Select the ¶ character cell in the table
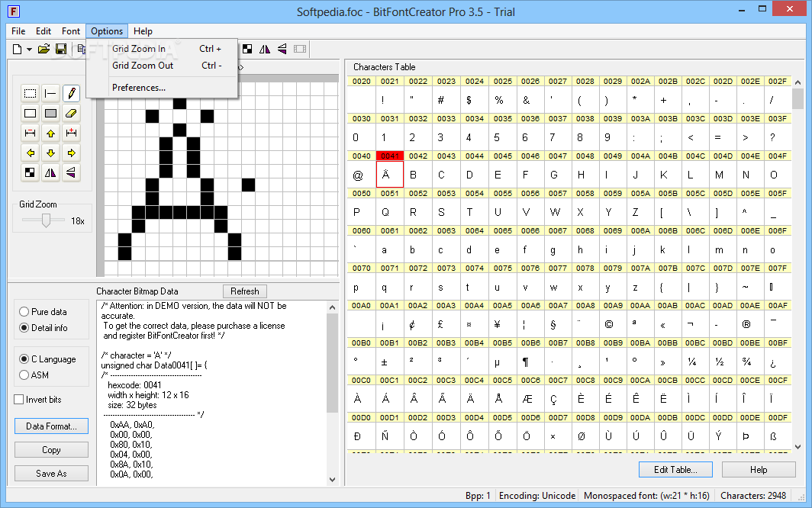The height and width of the screenshot is (508, 812). [530, 362]
